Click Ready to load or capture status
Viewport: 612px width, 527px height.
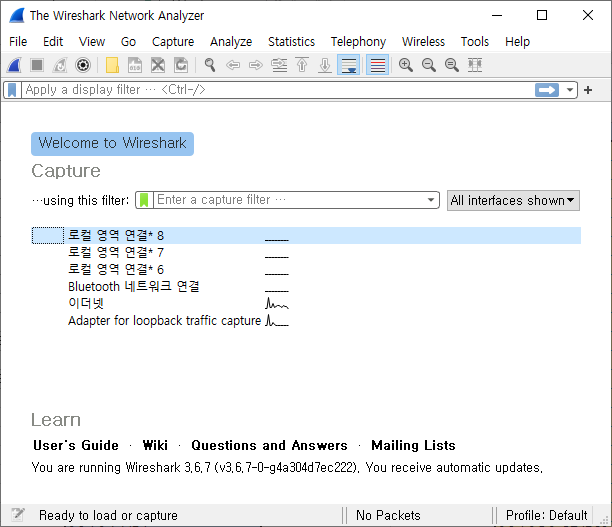108,515
